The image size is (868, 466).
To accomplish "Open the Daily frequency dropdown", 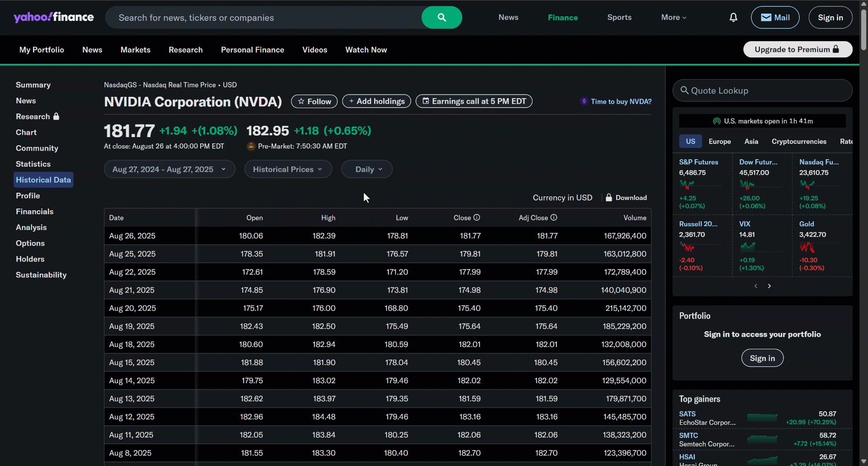I will (367, 169).
